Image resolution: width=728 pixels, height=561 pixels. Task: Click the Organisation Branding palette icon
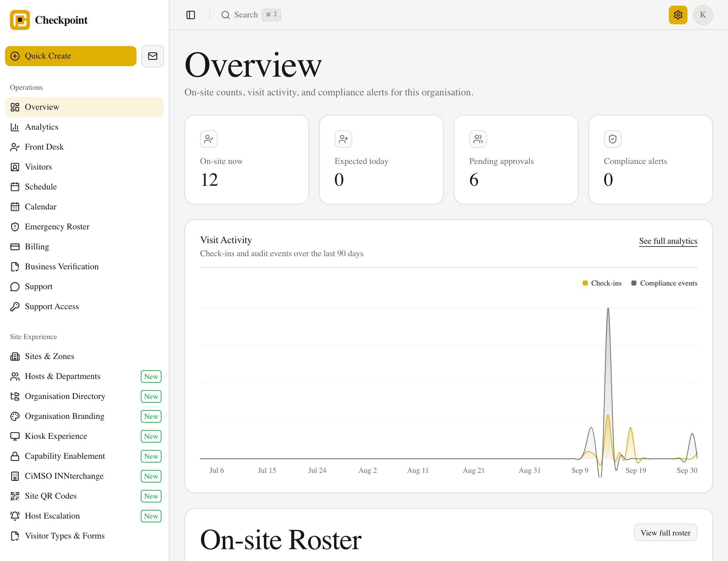pos(15,416)
